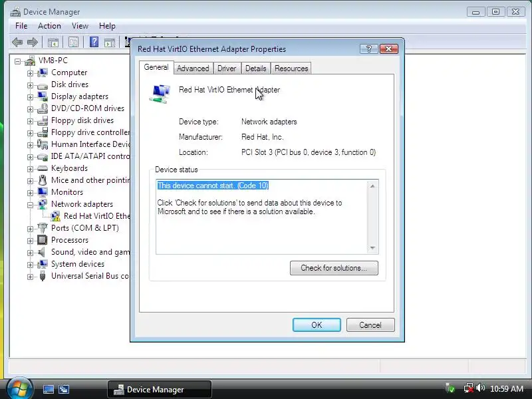Click the Computer category icon

43,72
